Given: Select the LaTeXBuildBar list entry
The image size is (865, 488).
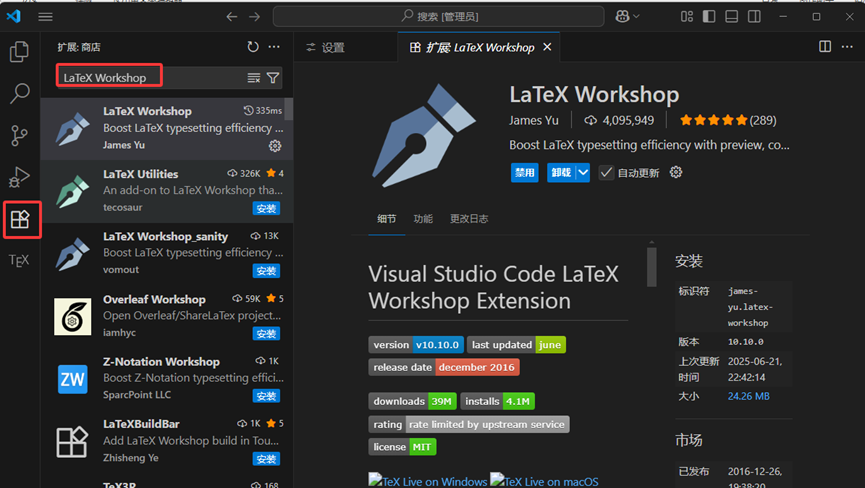Looking at the screenshot, I should click(x=167, y=442).
